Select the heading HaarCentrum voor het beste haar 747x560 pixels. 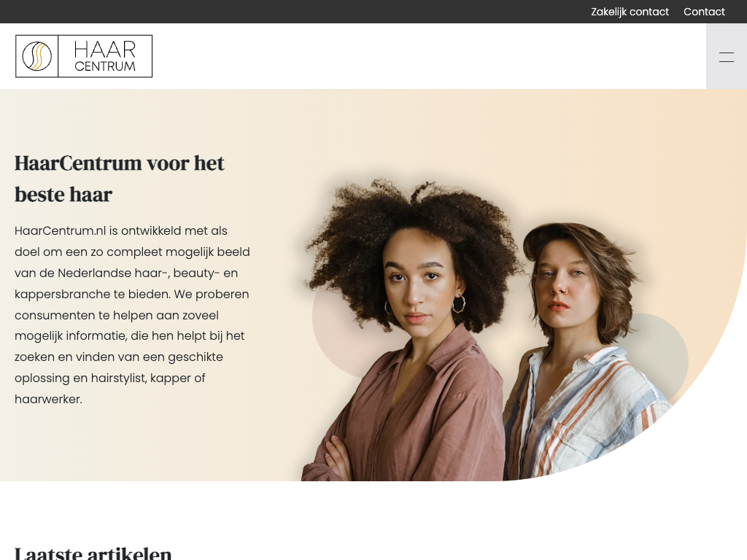coord(119,179)
